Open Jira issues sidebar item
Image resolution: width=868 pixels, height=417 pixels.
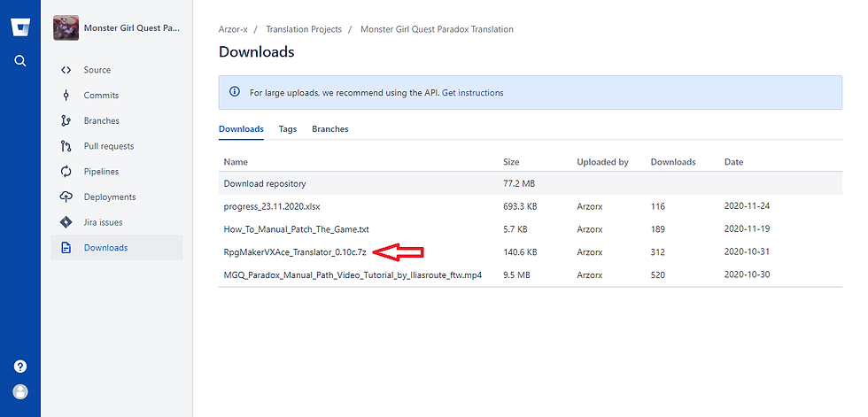tap(103, 222)
